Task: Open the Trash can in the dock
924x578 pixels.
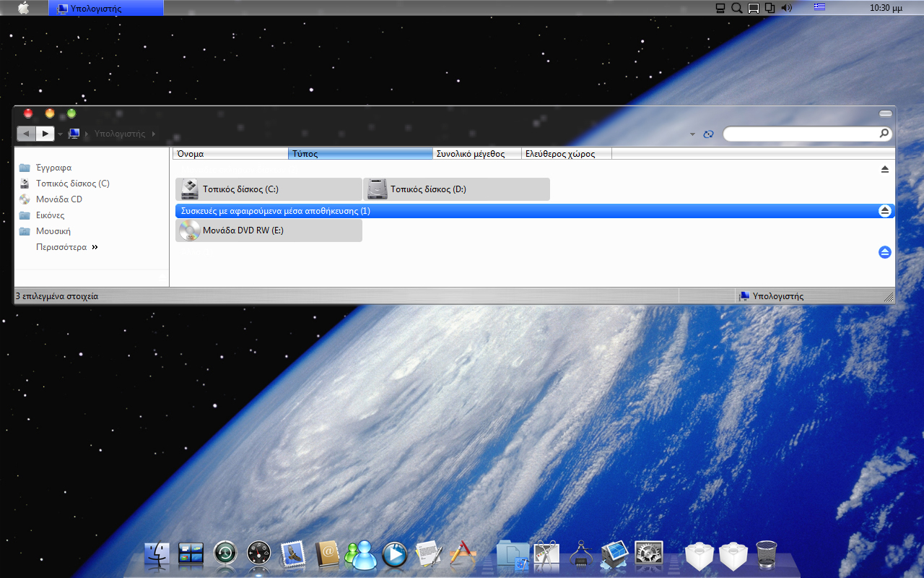Action: click(x=767, y=554)
